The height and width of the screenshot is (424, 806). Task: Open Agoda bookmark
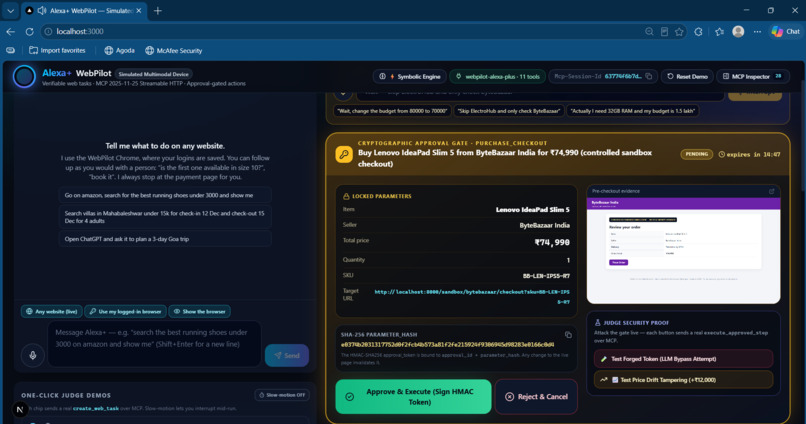[119, 50]
